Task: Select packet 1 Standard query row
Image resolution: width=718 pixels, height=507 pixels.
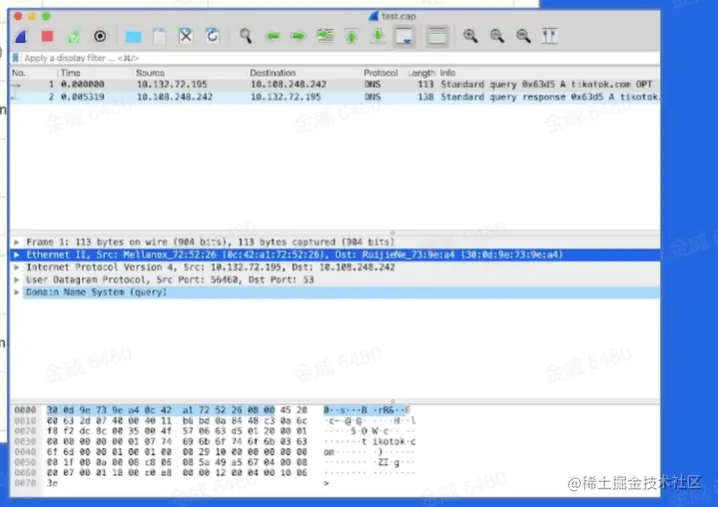Action: coord(335,84)
